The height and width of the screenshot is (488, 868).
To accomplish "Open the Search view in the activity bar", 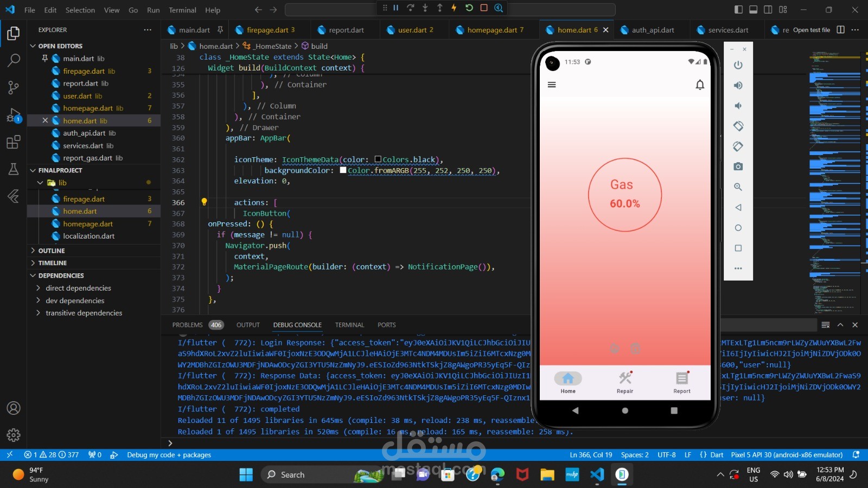I will 14,60.
